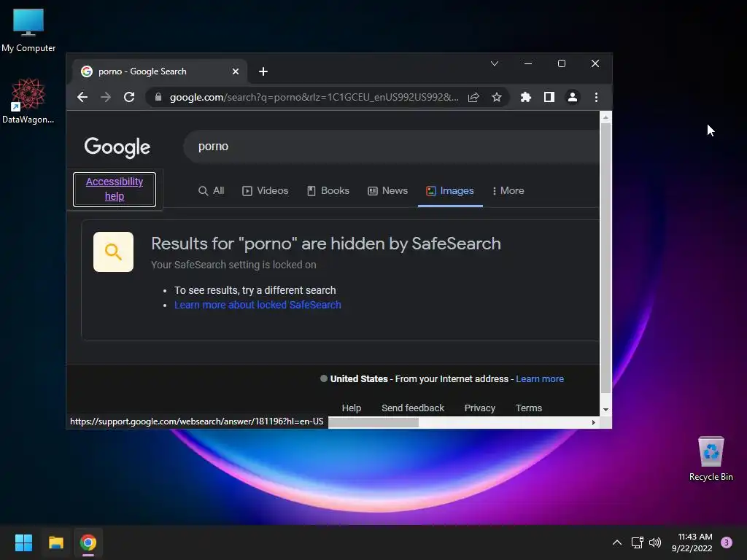Click 'United States' location text

tap(359, 379)
